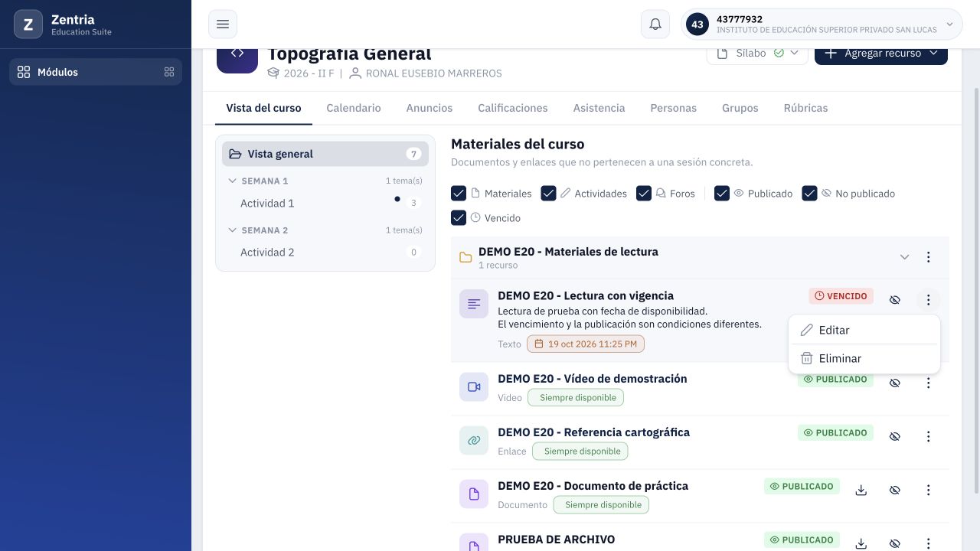Open Actividad 2 in the sidebar
The height and width of the screenshot is (551, 980).
point(267,253)
